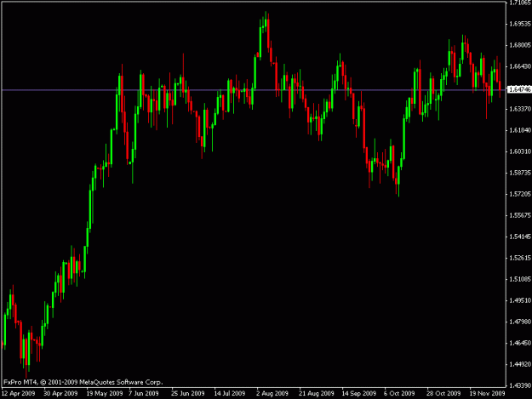This screenshot has height=399, width=532.
Task: Click the 1.55675 price axis label
Action: coord(520,215)
